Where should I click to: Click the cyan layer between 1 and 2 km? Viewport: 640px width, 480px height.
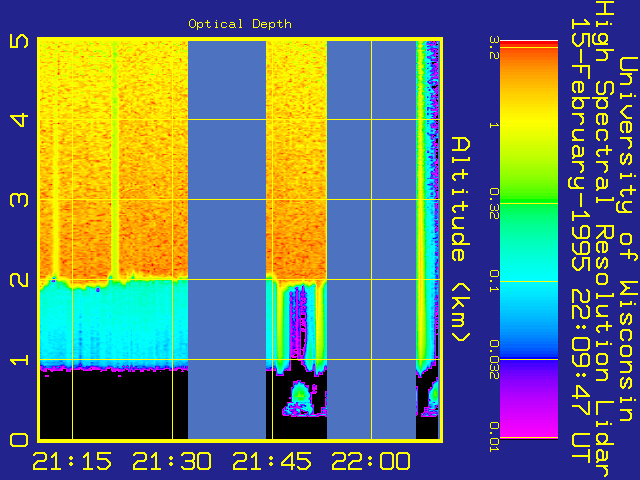click(113, 322)
